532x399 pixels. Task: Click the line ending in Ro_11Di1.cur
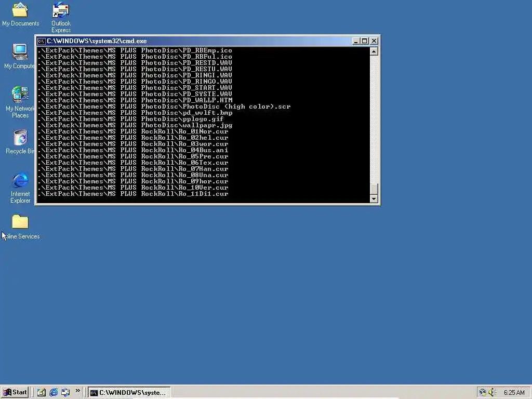coord(133,194)
